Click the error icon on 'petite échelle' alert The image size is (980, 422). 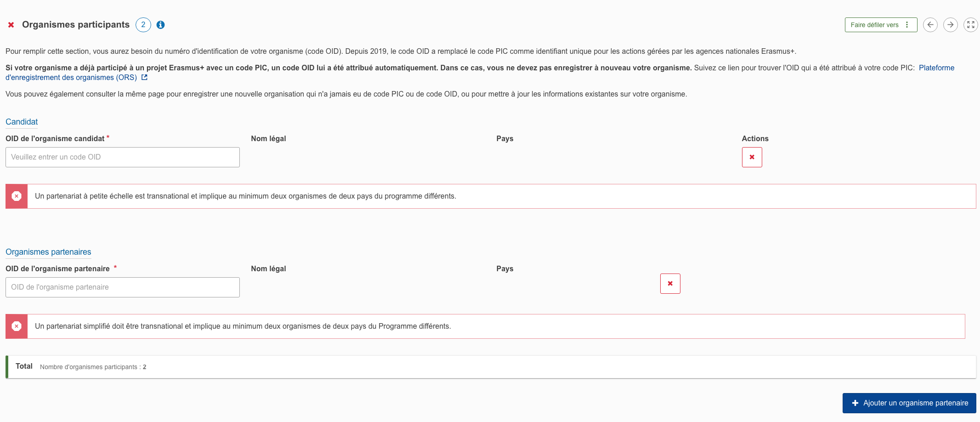coord(17,196)
